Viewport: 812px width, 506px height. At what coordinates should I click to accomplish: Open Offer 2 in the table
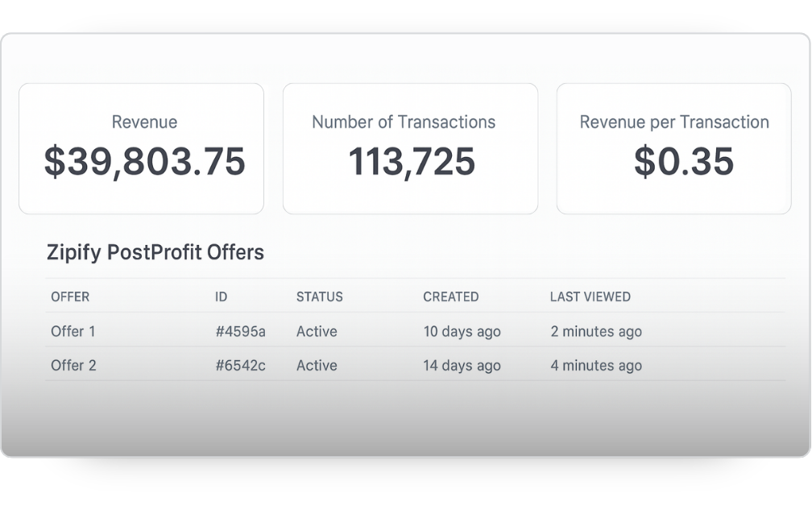click(73, 365)
